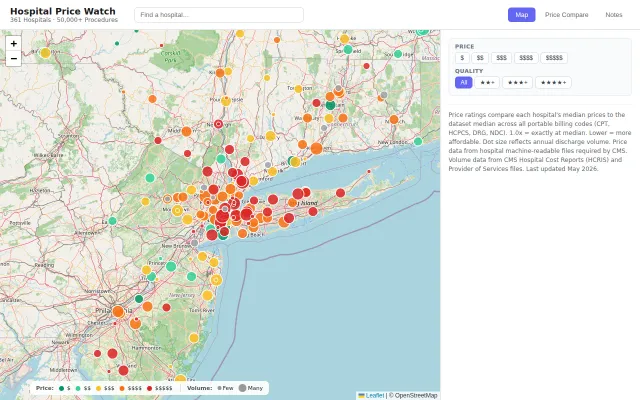Select the tiny red marker on Long Island's north fork
Screen dimensions: 640x400
click(369, 171)
